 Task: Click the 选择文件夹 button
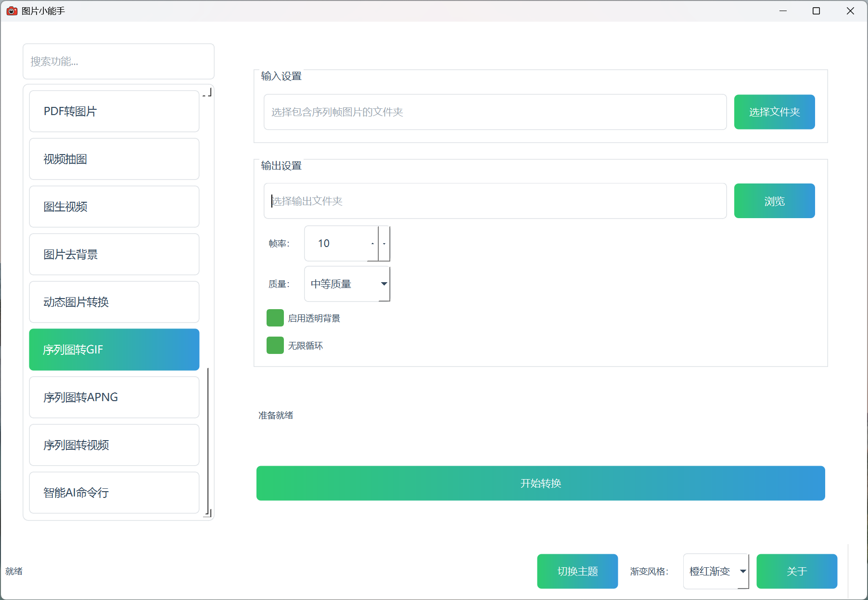click(x=774, y=112)
